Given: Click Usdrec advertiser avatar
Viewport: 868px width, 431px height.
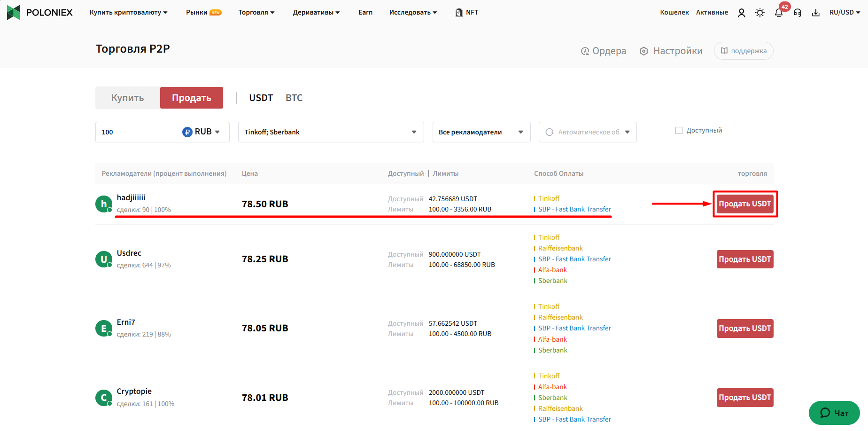Looking at the screenshot, I should tap(104, 259).
